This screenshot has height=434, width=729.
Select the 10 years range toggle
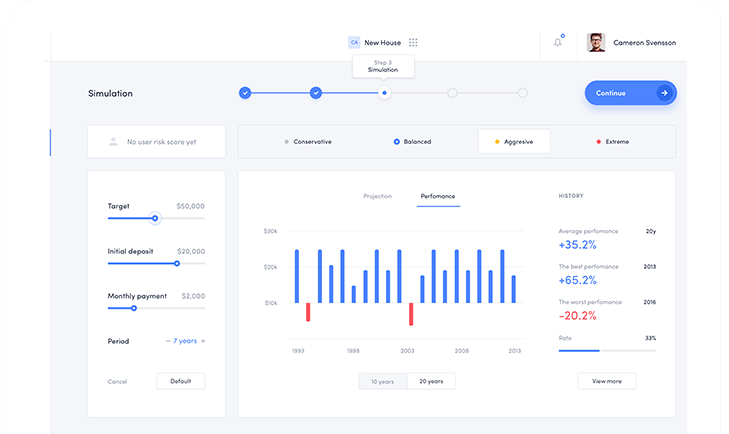(x=382, y=381)
